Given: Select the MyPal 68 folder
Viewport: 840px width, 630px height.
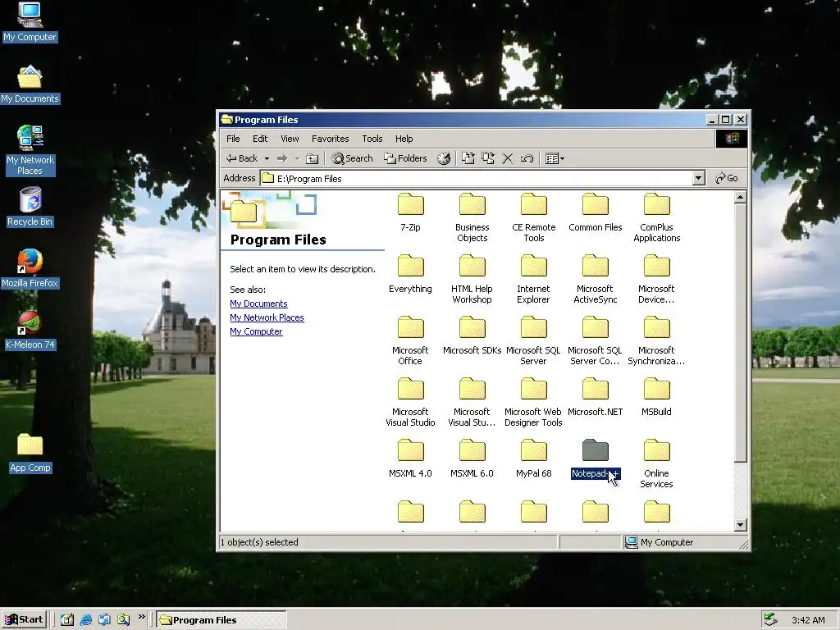Looking at the screenshot, I should [533, 459].
